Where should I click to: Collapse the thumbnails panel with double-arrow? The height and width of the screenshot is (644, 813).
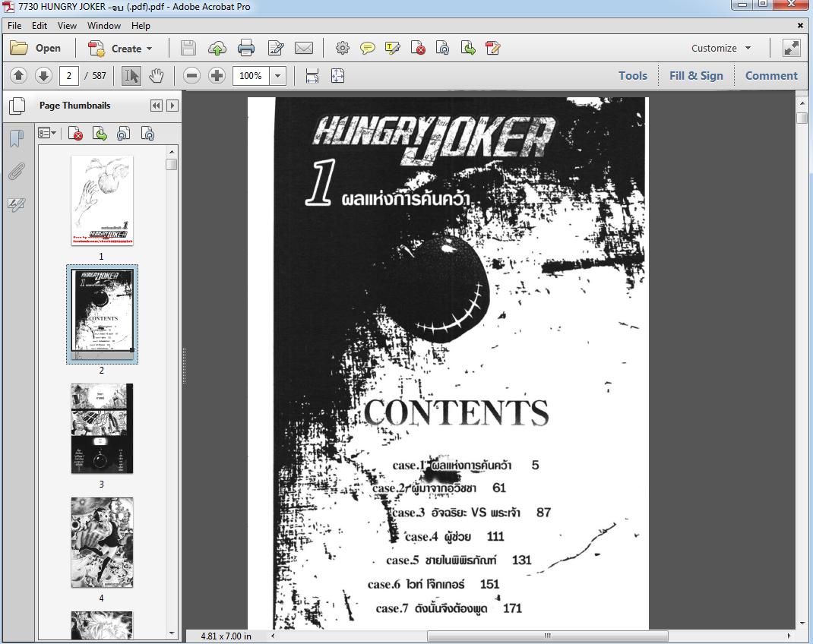tap(156, 106)
